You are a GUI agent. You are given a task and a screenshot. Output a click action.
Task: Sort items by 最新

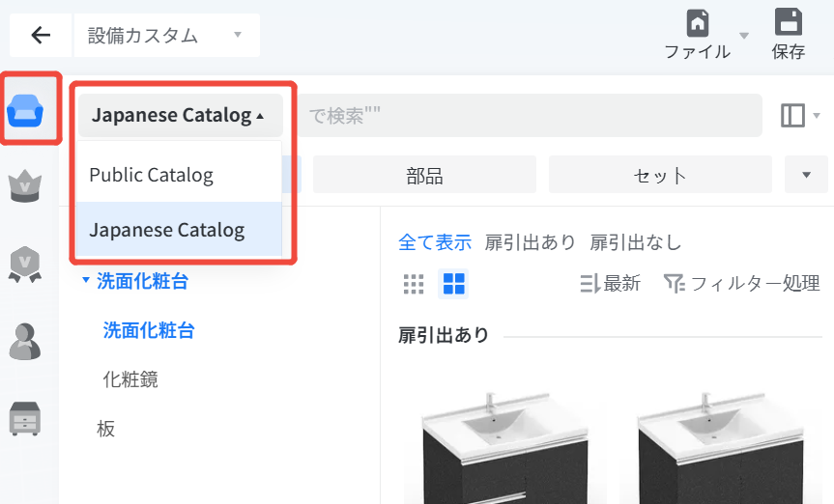coord(610,283)
